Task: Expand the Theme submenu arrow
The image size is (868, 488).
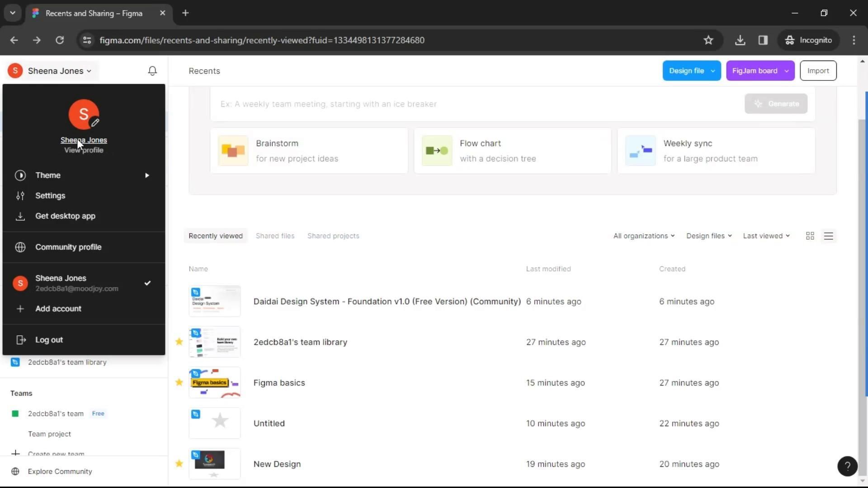Action: 147,175
